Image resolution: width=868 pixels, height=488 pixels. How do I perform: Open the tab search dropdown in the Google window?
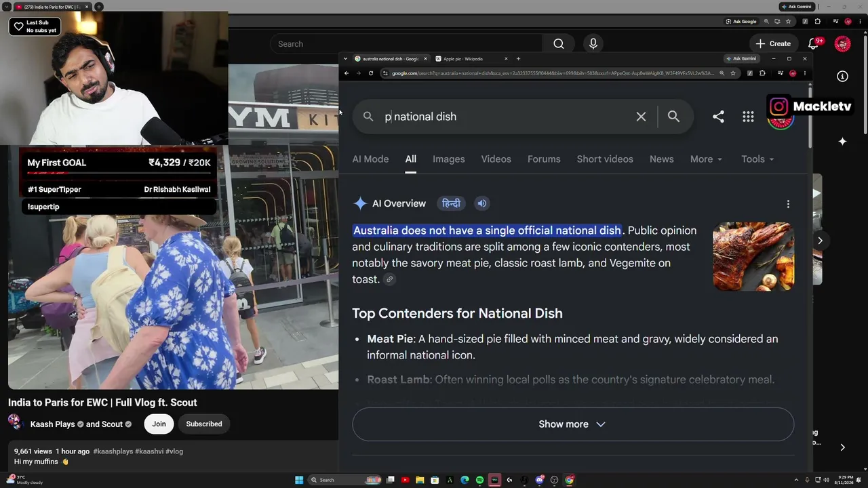pyautogui.click(x=345, y=59)
